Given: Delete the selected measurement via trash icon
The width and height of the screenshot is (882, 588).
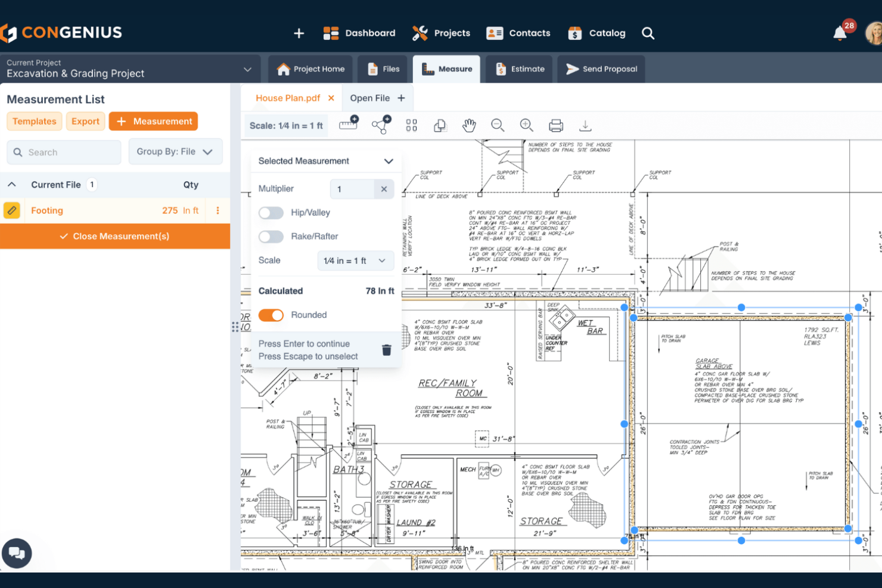Looking at the screenshot, I should (386, 350).
